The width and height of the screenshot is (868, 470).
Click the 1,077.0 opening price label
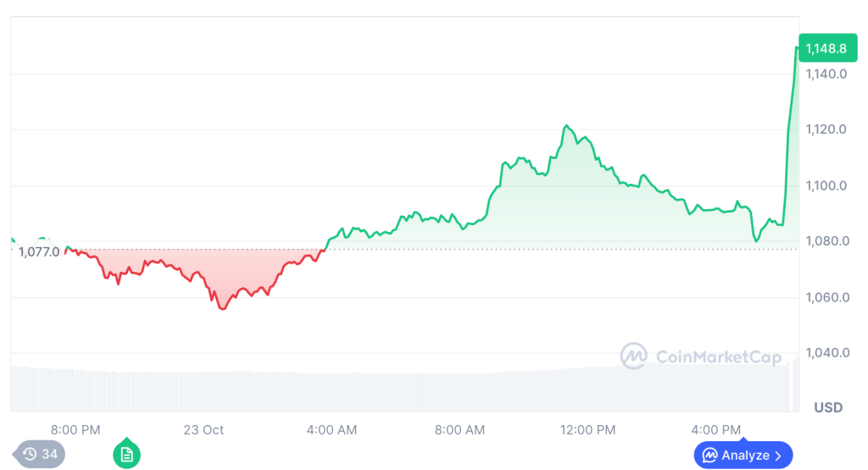pos(39,251)
